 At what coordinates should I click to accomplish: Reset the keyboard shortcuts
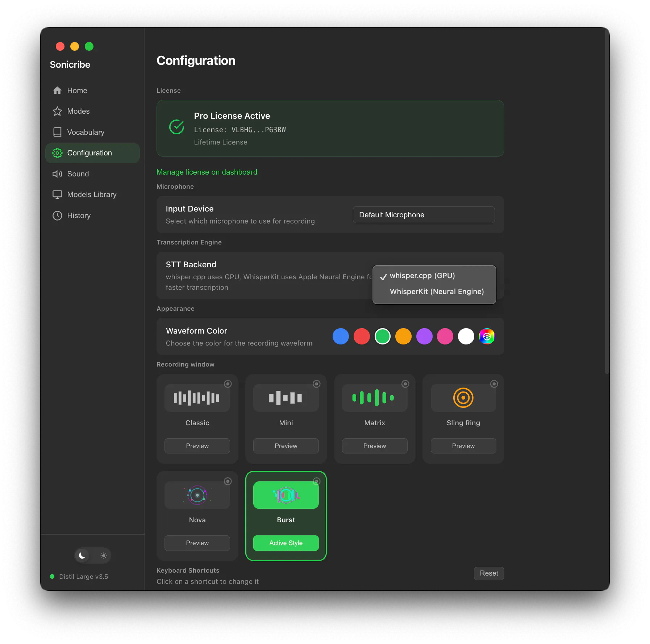coord(489,573)
